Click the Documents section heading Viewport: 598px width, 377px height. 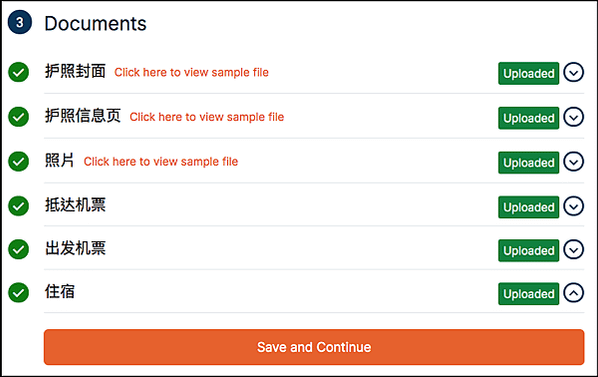coord(95,24)
